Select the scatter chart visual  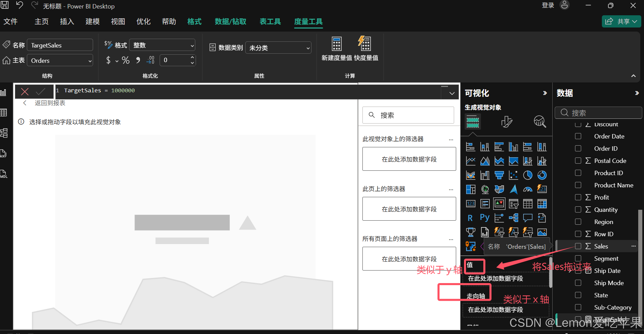pyautogui.click(x=513, y=175)
